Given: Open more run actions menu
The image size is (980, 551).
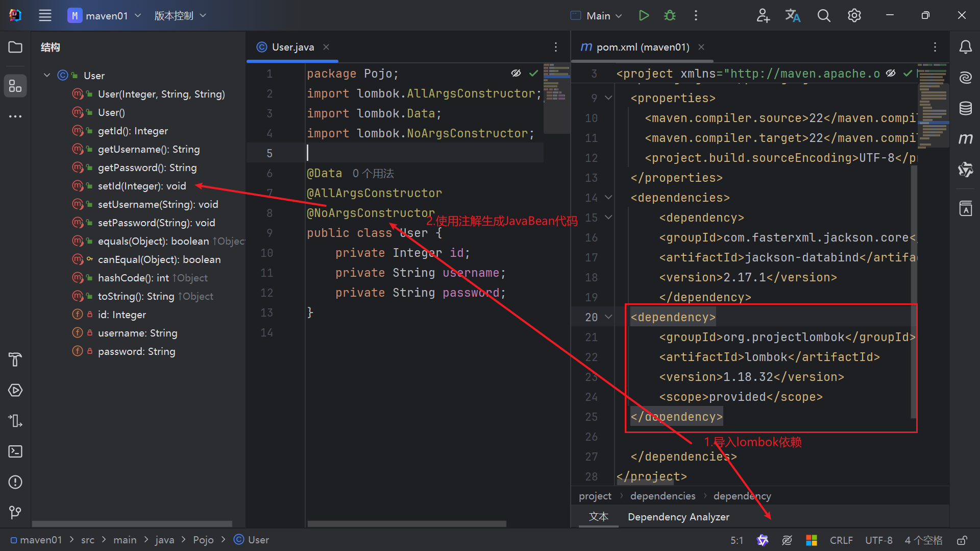Looking at the screenshot, I should click(696, 15).
